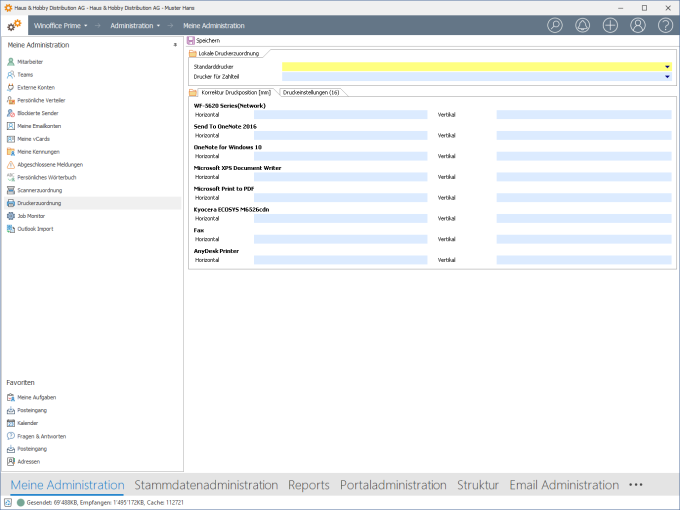Open the help question mark icon
Viewport: 680px width, 510px height.
pyautogui.click(x=665, y=25)
